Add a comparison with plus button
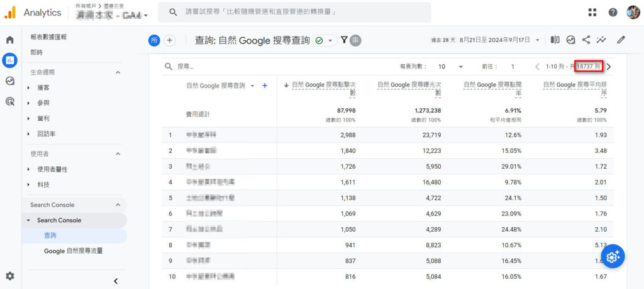 [x=170, y=40]
